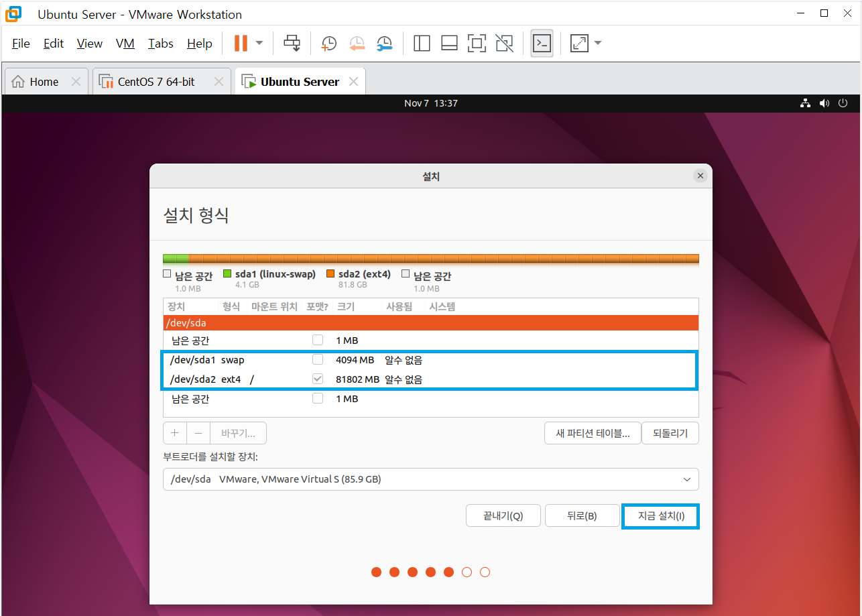Open the Ubuntu volume speaker icon
Screen dimensions: 862x616
824,103
